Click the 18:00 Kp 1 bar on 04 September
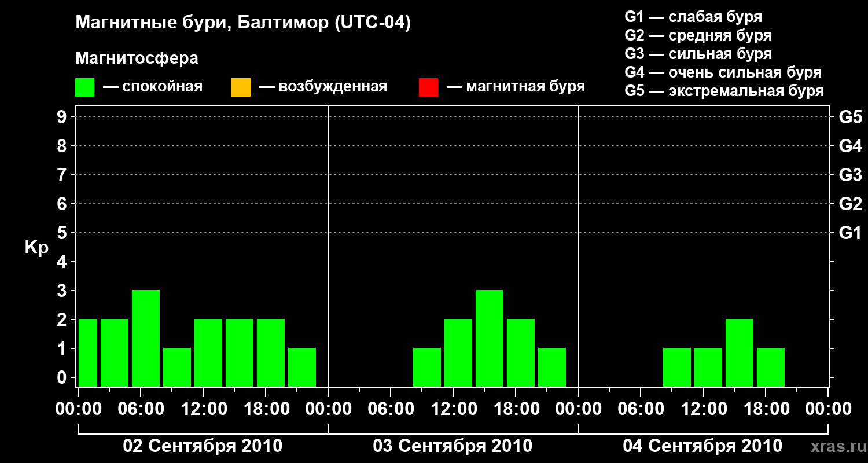The width and height of the screenshot is (868, 463). coord(771,368)
